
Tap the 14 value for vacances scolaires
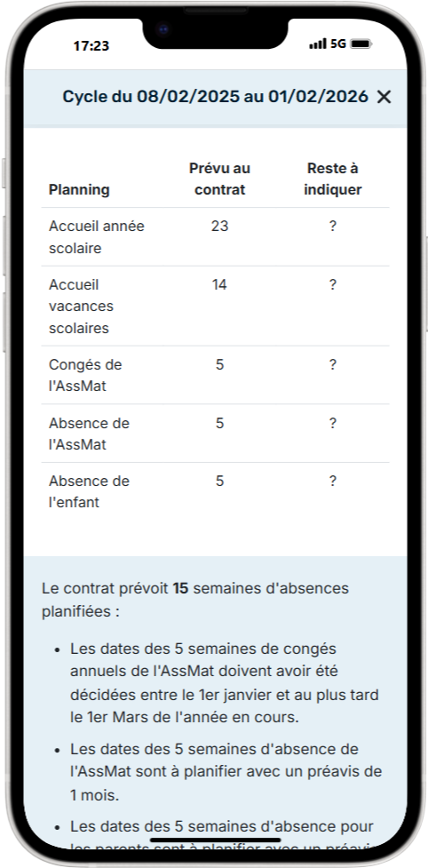219,284
